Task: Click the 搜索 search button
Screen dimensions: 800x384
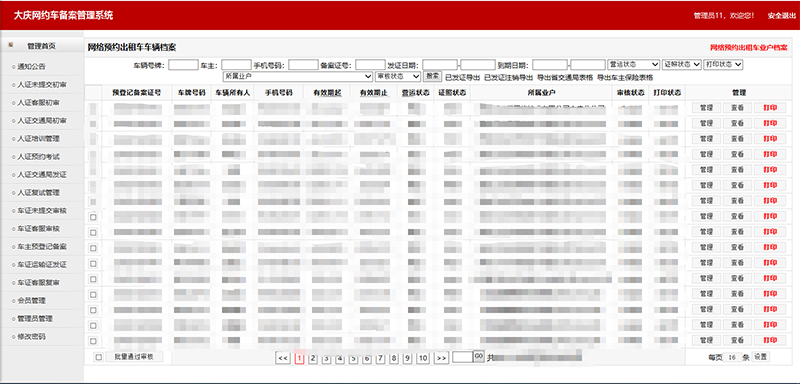Action: (x=433, y=75)
